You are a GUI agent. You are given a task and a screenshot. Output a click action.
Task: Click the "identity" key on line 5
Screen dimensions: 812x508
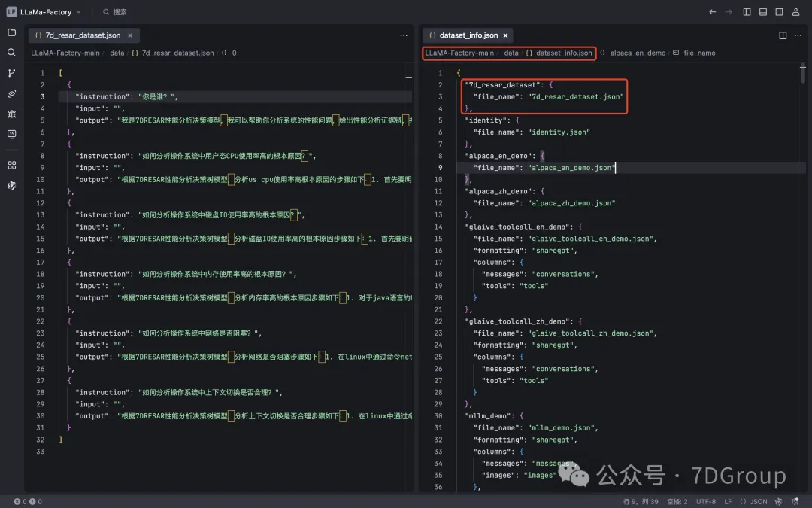(x=486, y=120)
